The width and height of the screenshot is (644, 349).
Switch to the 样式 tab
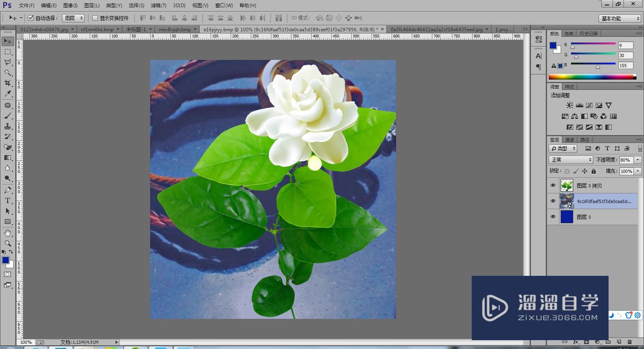(570, 87)
